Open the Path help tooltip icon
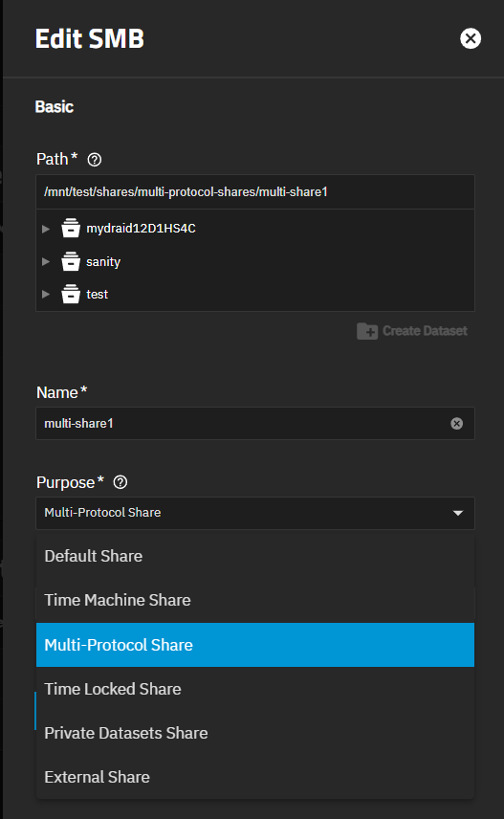 coord(95,160)
